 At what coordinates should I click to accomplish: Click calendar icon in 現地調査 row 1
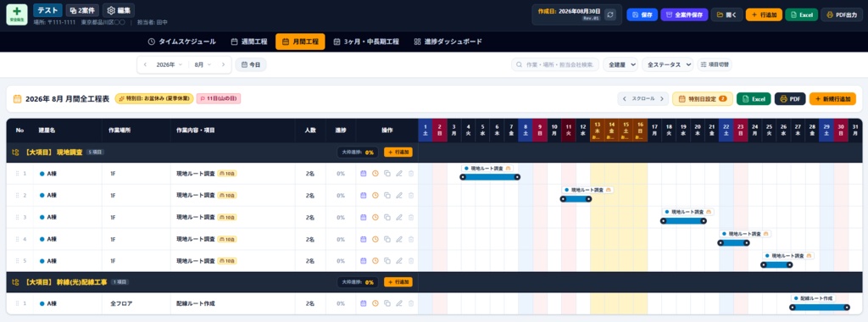364,173
